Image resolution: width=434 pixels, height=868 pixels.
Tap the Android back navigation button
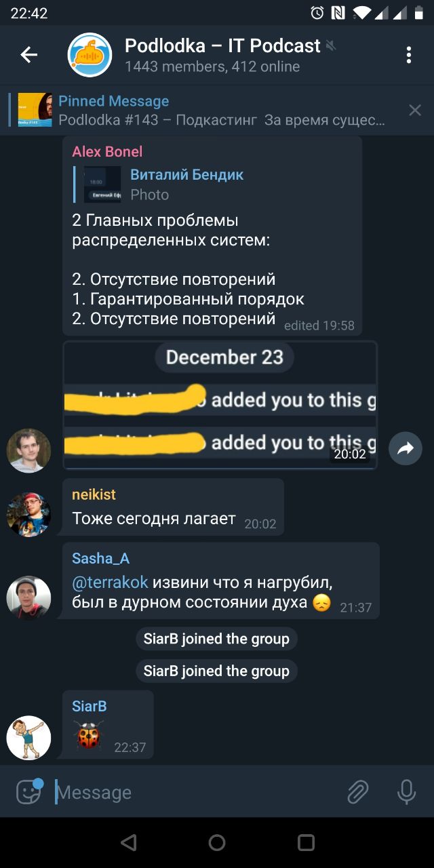(x=127, y=842)
